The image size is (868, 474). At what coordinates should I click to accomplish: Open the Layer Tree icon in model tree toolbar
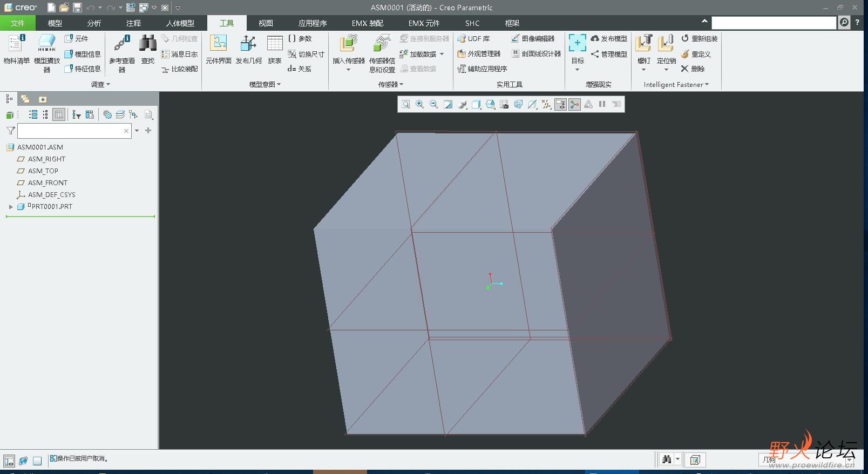(120, 114)
